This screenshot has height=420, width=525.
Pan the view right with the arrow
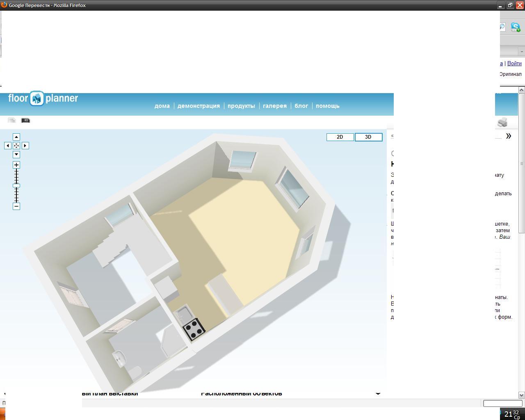tap(25, 146)
